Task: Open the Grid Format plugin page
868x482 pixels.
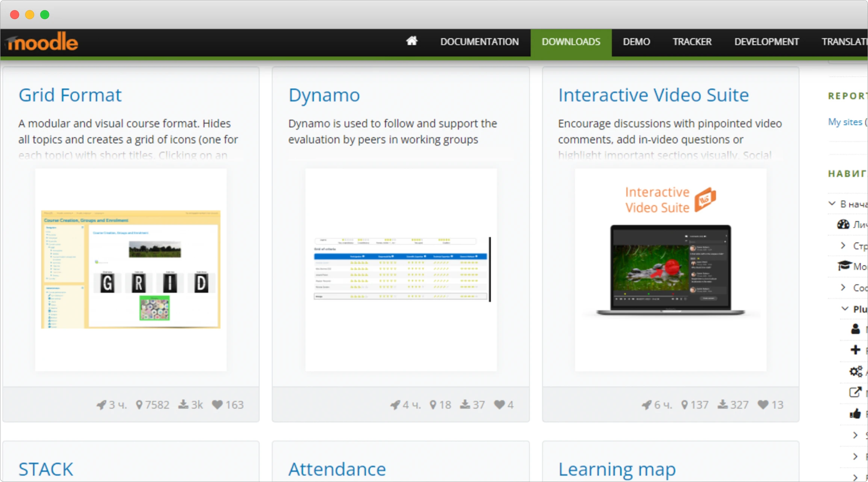Action: coord(70,95)
